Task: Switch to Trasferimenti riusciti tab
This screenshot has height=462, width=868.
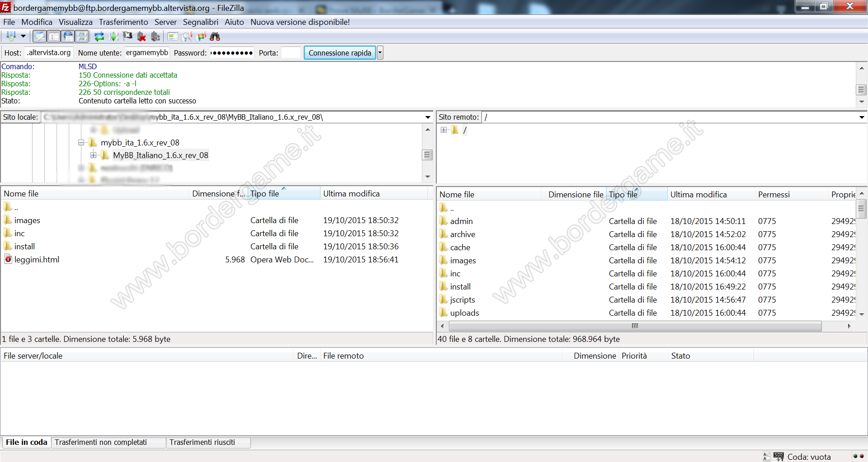Action: (208, 443)
